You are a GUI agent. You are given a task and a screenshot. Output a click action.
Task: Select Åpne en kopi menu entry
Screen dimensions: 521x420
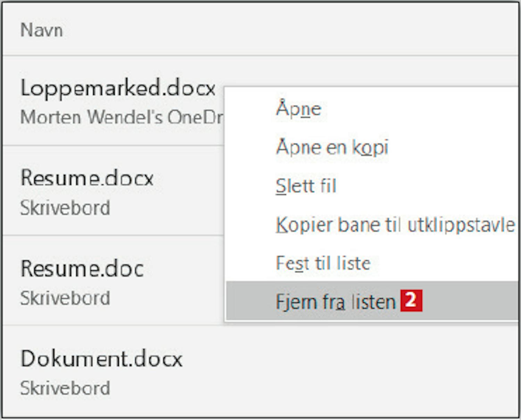click(x=332, y=147)
